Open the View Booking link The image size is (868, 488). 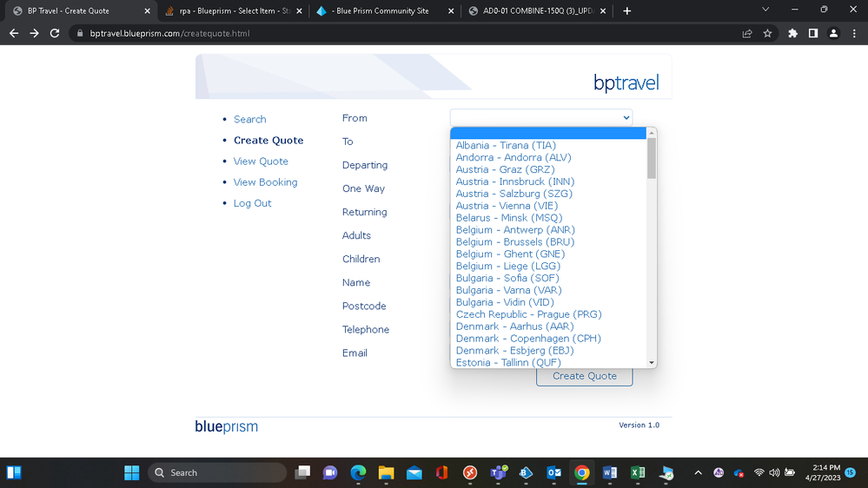265,182
